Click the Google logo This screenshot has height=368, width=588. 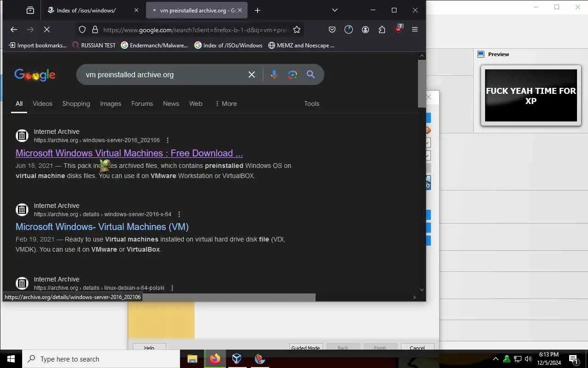(35, 75)
